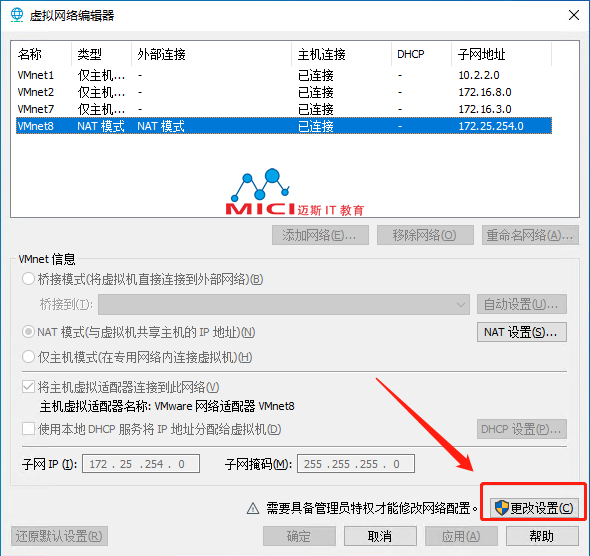Sort by the 子网地址 column header

click(x=501, y=54)
